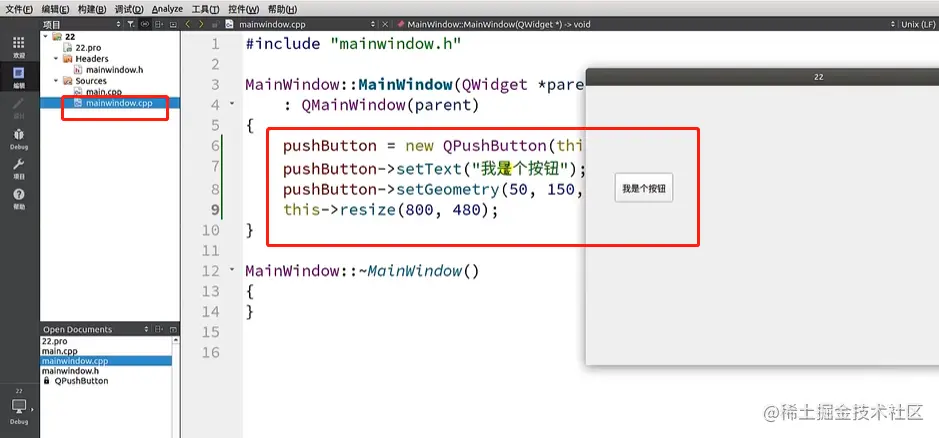Select 22.pro in the project tree
Screen dimensions: 939x438
(87, 48)
